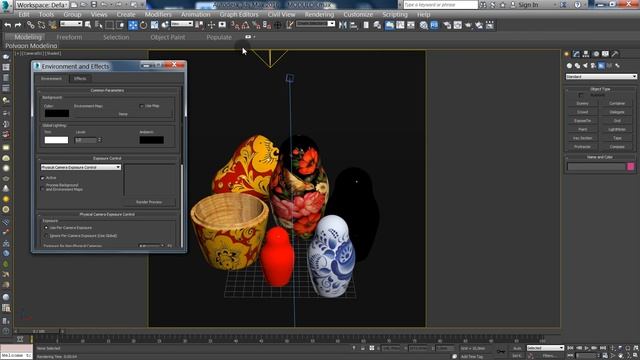Viewport: 640px width, 360px height.
Task: Click the Compass helper button
Action: point(617,147)
